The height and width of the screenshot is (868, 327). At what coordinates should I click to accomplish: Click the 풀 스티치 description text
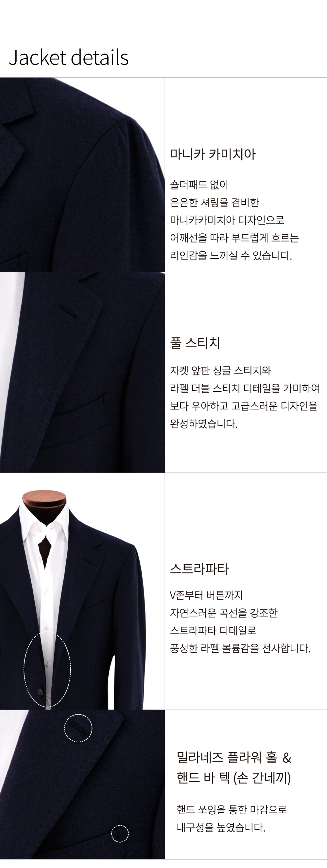click(x=245, y=397)
